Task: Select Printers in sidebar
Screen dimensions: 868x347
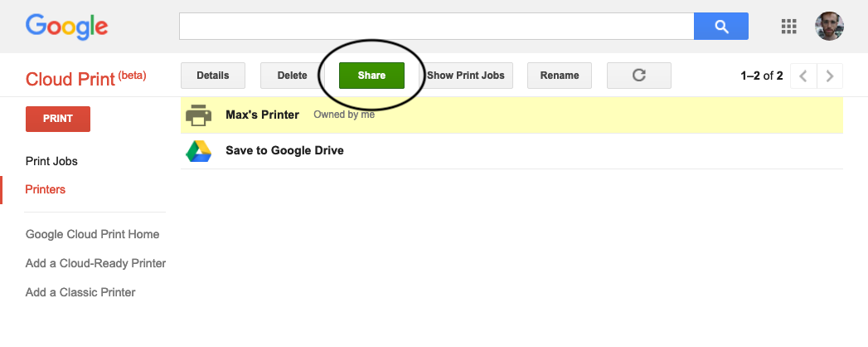Action: point(46,189)
